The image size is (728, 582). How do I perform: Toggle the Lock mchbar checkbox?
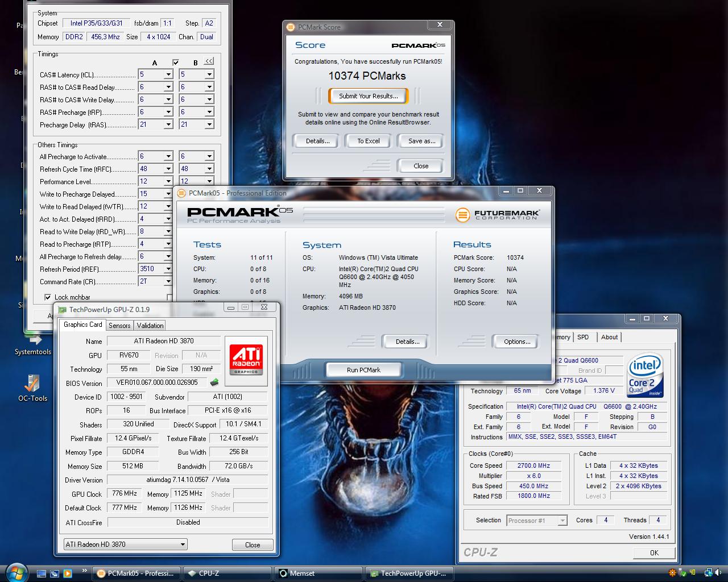[48, 297]
